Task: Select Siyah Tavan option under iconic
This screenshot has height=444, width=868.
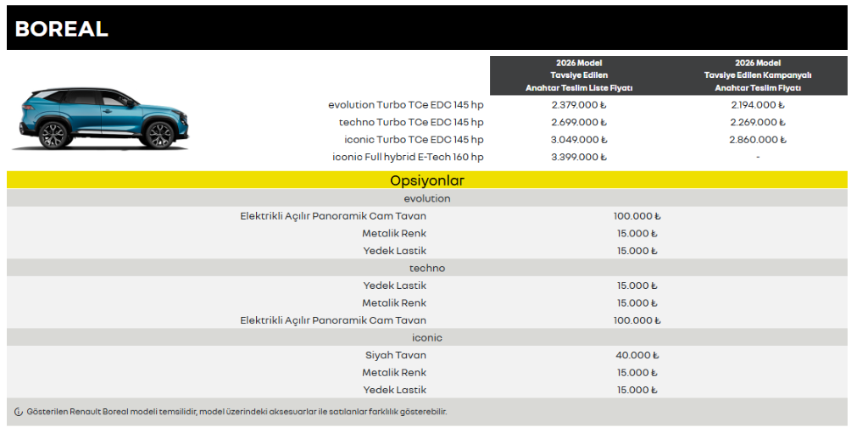Action: coord(396,355)
